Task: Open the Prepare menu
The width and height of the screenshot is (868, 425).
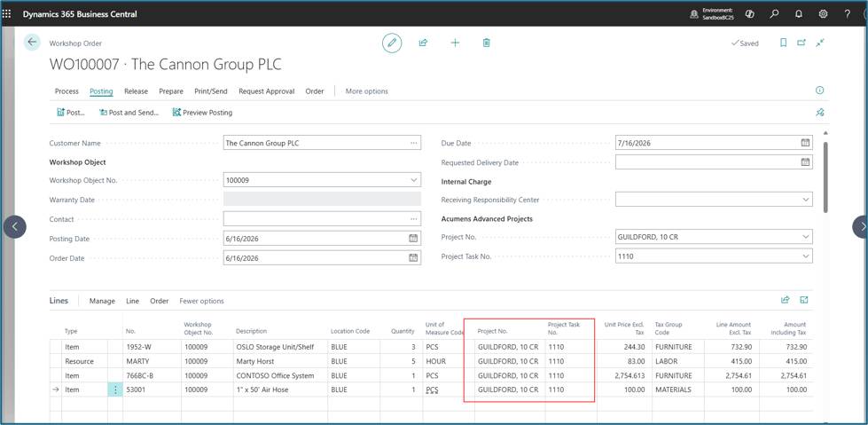Action: click(171, 91)
